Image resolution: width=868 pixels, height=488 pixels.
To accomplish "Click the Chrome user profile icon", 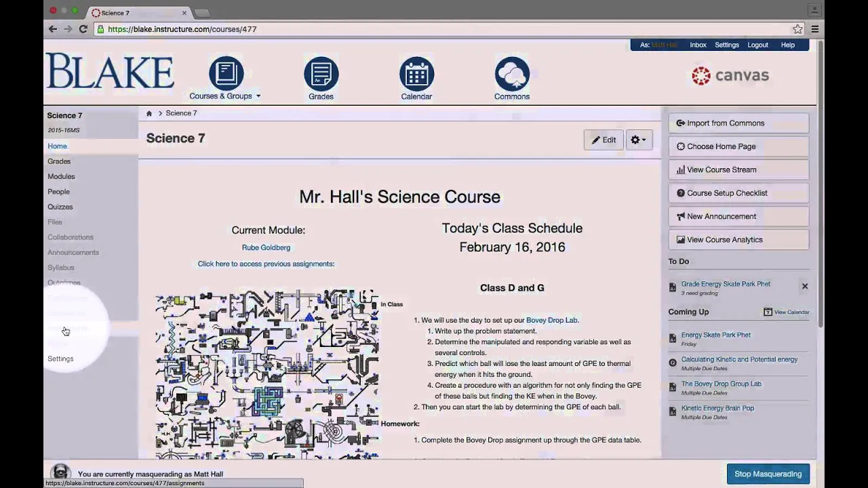I will (x=814, y=10).
